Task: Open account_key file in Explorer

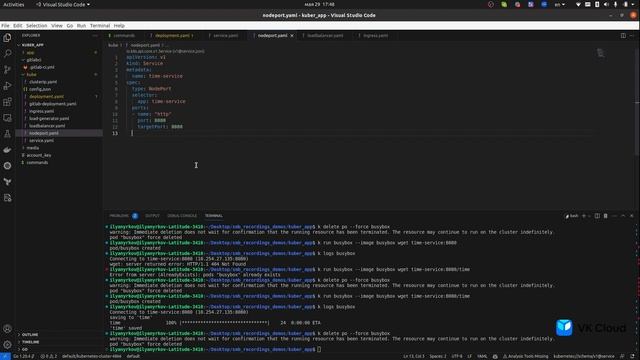Action: click(39, 155)
